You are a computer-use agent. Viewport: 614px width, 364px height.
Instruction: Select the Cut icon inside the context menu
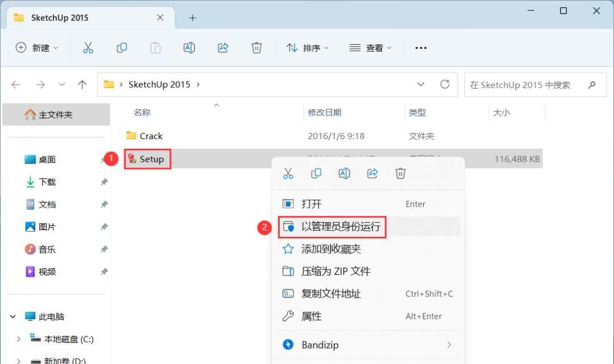(288, 173)
